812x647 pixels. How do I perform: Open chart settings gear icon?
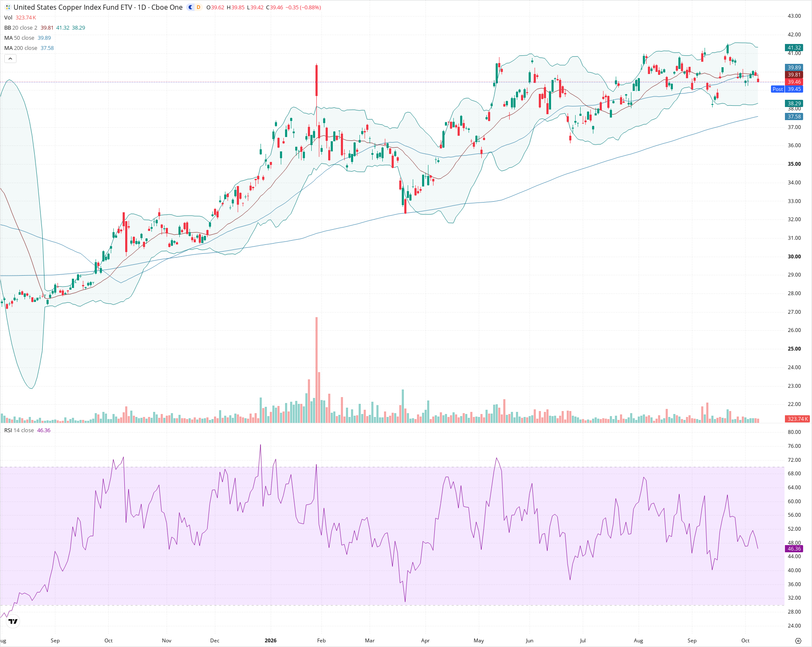798,641
